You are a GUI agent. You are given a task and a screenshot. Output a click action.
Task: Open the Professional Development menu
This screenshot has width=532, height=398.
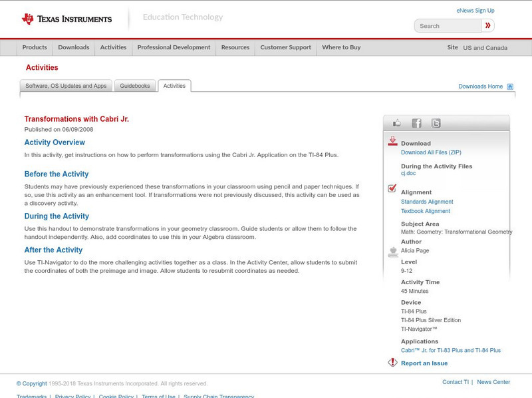(x=174, y=47)
